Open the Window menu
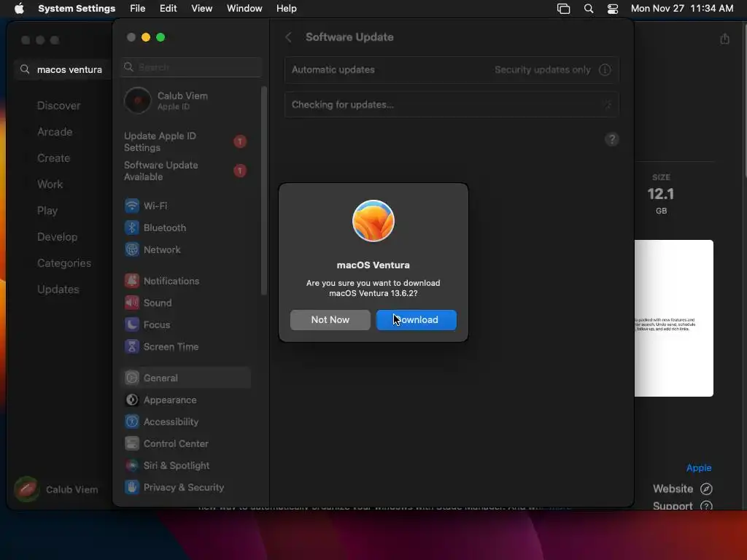This screenshot has width=747, height=560. pos(244,8)
